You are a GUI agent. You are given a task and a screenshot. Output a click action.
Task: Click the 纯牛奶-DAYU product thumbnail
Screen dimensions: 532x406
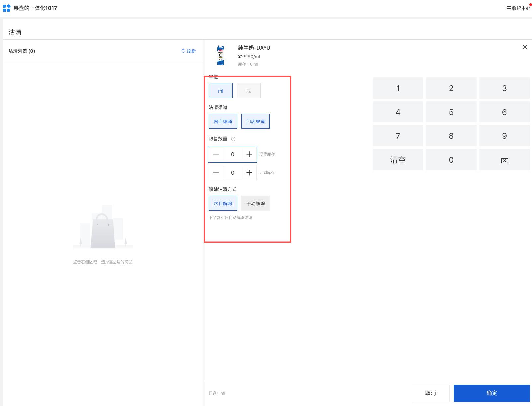220,55
